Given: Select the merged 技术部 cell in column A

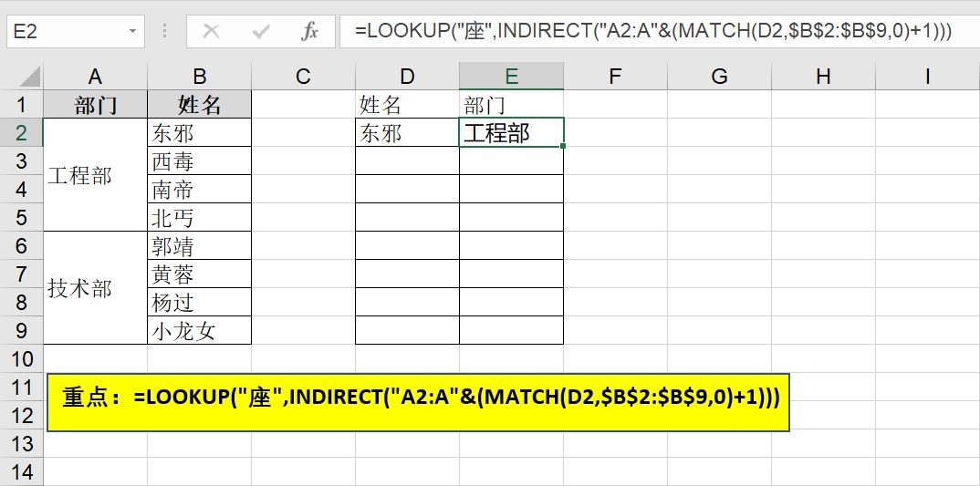Looking at the screenshot, I should (x=95, y=287).
